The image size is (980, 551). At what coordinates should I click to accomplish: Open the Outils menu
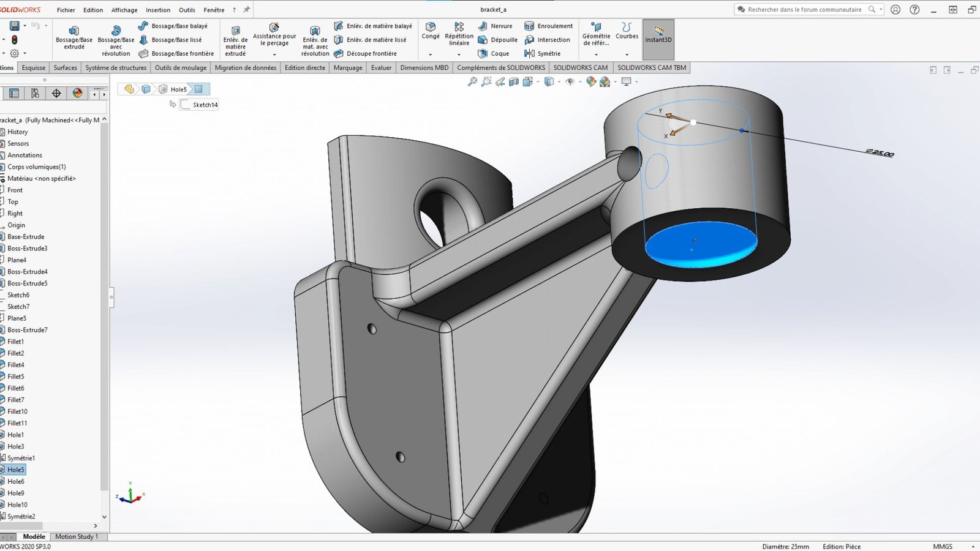tap(187, 10)
